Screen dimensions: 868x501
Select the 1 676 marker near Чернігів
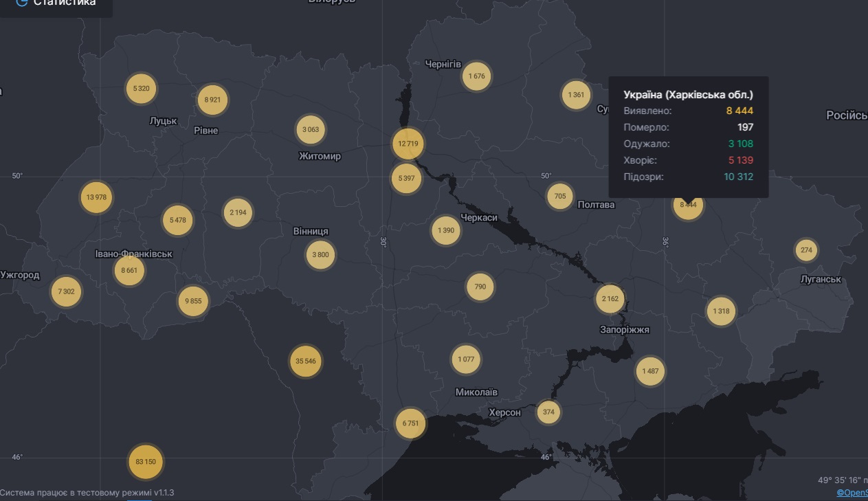pos(477,76)
